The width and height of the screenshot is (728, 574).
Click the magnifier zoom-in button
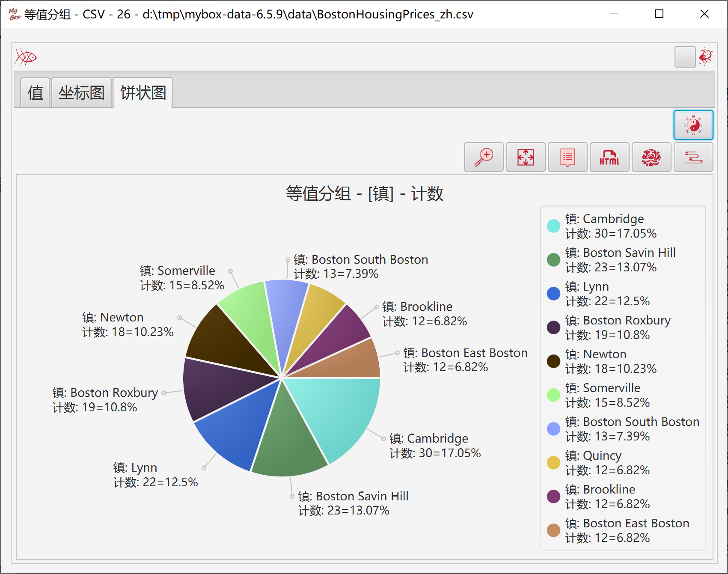tap(484, 157)
